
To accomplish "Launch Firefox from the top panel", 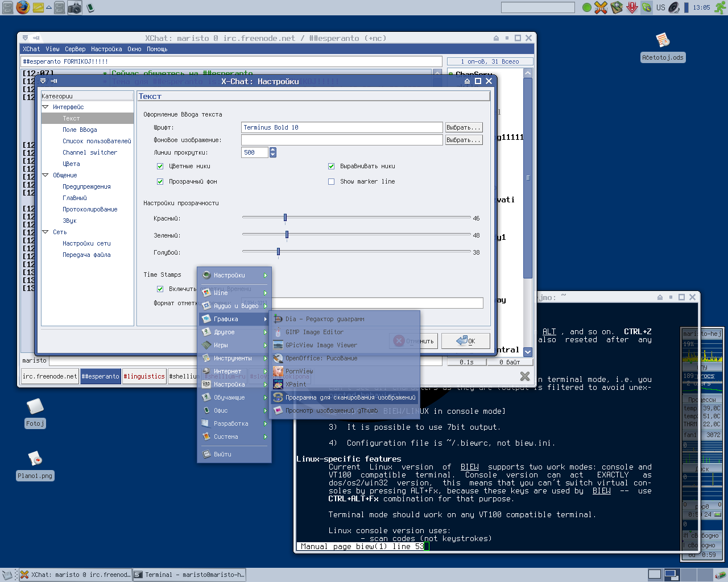I will click(23, 7).
